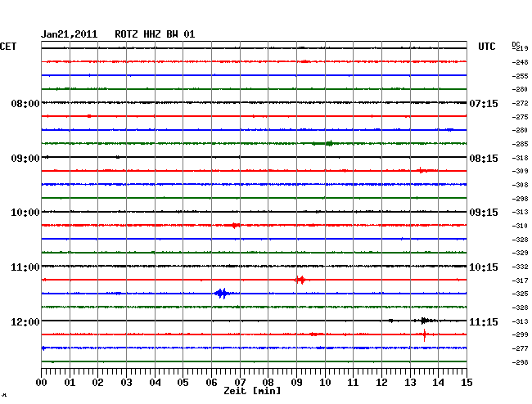Click the Zeit [min] axis title
This screenshot has width=532, height=404.
pyautogui.click(x=252, y=391)
